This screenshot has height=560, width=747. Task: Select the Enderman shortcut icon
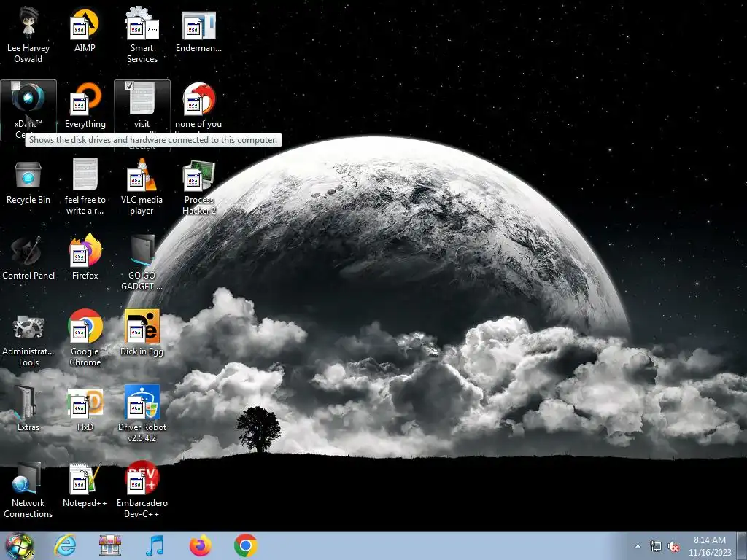coord(198,31)
